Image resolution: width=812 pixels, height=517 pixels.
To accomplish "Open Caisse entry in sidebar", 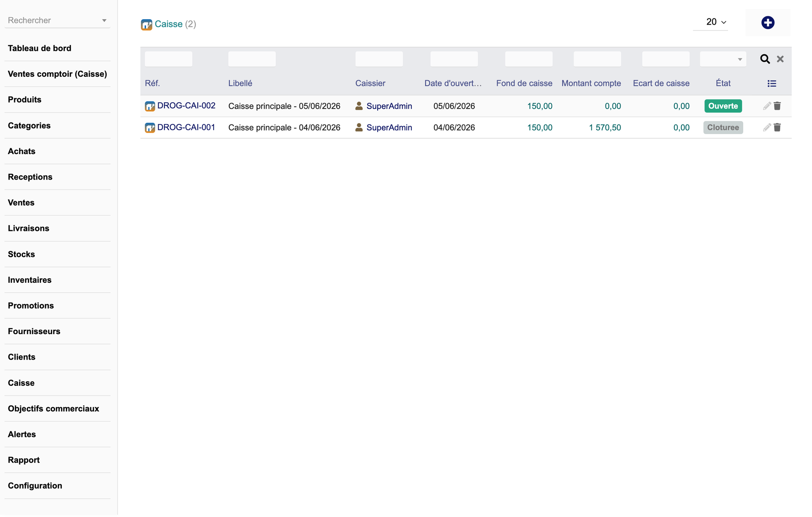I will coord(21,383).
